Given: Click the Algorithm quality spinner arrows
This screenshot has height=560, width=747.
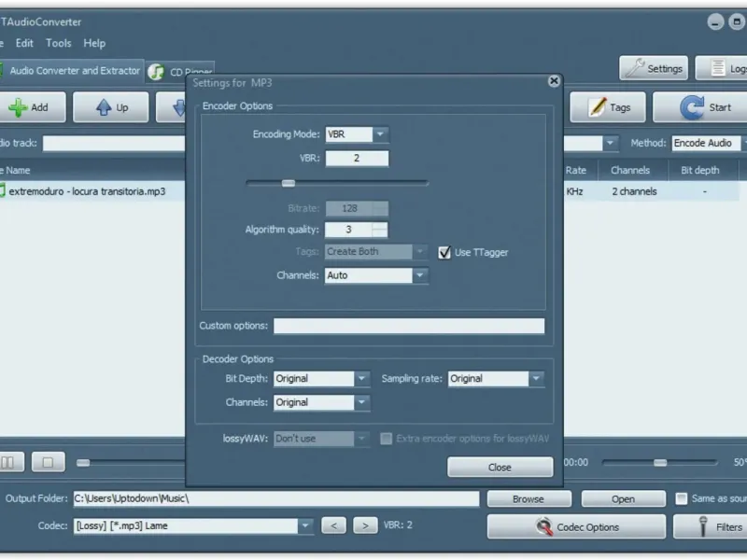Looking at the screenshot, I should (380, 230).
